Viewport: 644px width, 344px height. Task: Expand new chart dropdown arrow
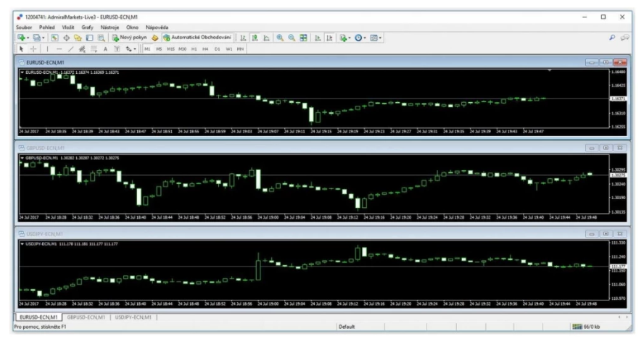(x=28, y=38)
